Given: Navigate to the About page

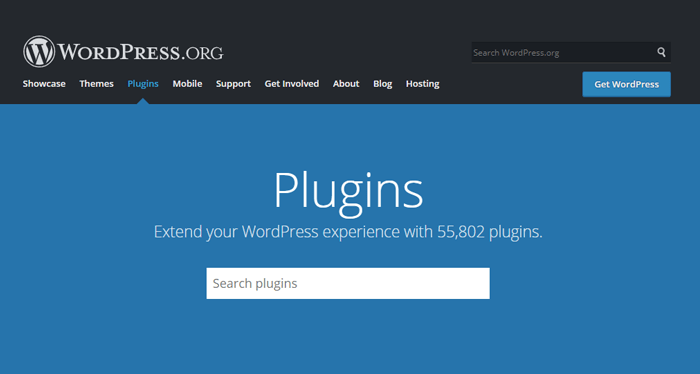Looking at the screenshot, I should pos(346,84).
